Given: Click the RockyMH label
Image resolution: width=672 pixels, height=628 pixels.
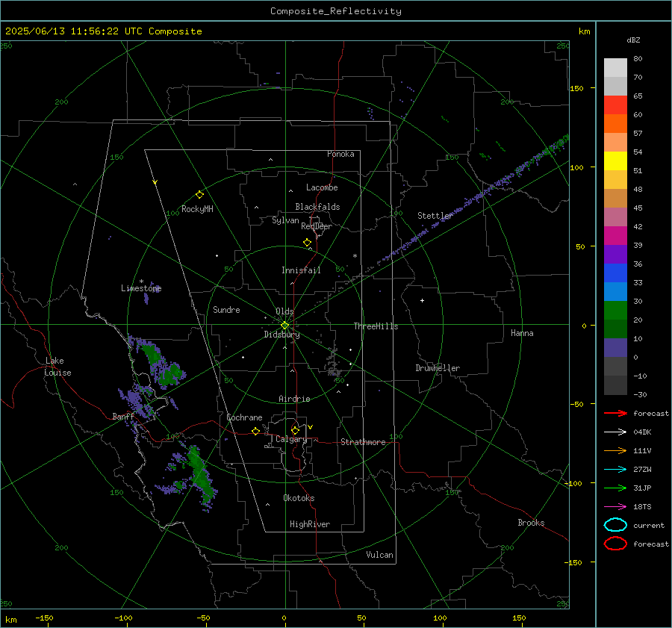Looking at the screenshot, I should coord(197,209).
